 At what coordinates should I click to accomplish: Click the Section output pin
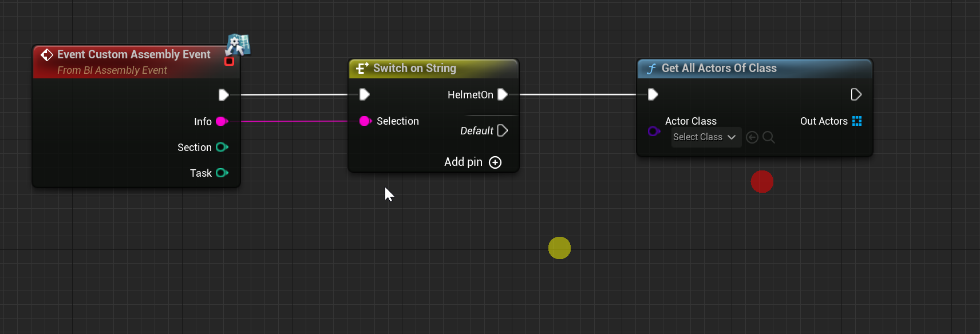tap(222, 147)
